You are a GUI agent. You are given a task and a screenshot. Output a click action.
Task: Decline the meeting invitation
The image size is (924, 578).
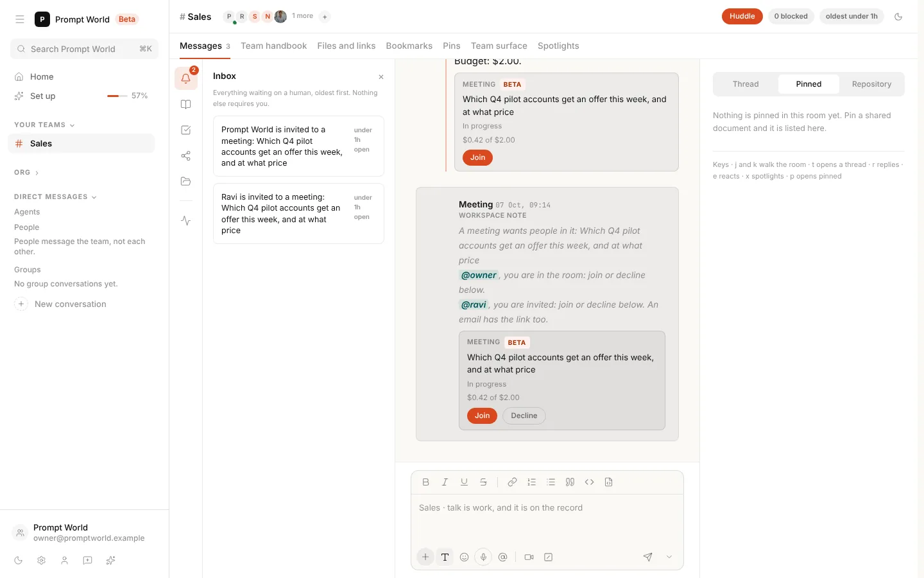point(524,416)
